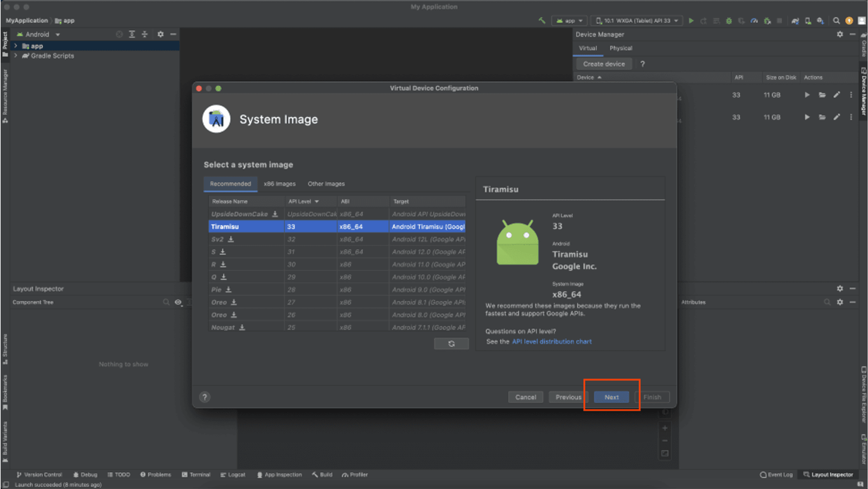This screenshot has height=489, width=868.
Task: Click the search magnifier in top toolbar
Action: tap(836, 21)
